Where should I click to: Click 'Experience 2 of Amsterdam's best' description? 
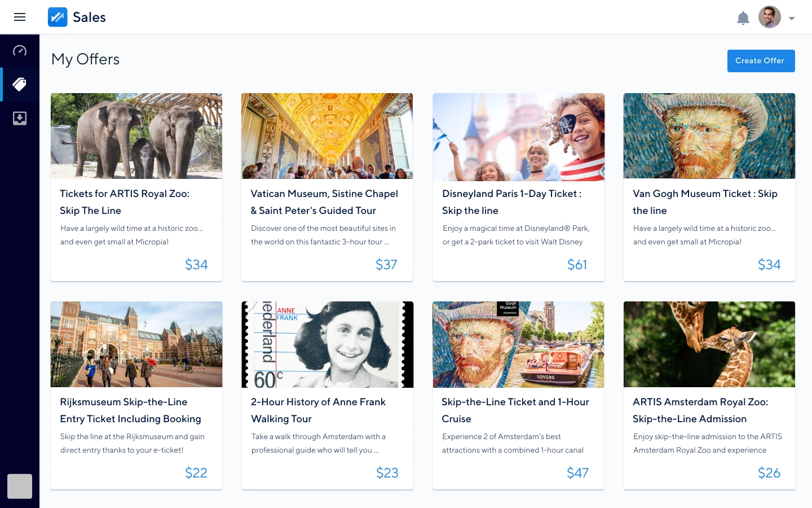coord(513,444)
